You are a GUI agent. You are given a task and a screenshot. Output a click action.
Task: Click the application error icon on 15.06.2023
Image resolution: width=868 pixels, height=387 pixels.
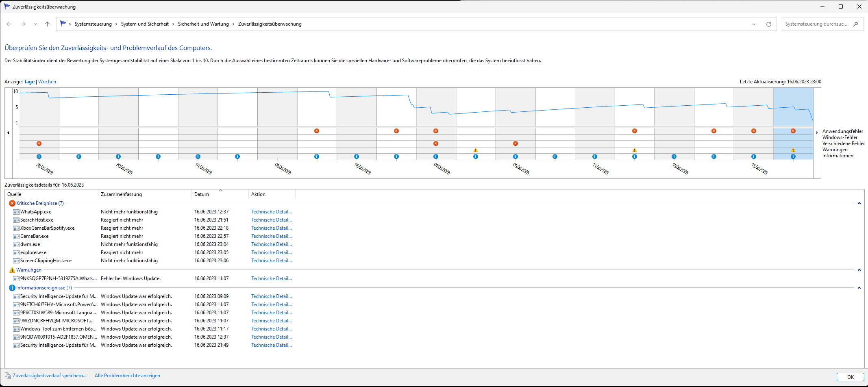coord(754,131)
